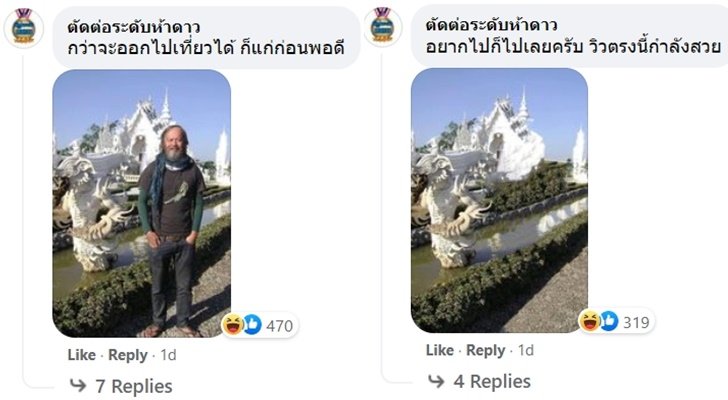The height and width of the screenshot is (400, 728).
Task: Open left commenter's profile avatar
Action: pos(24,27)
